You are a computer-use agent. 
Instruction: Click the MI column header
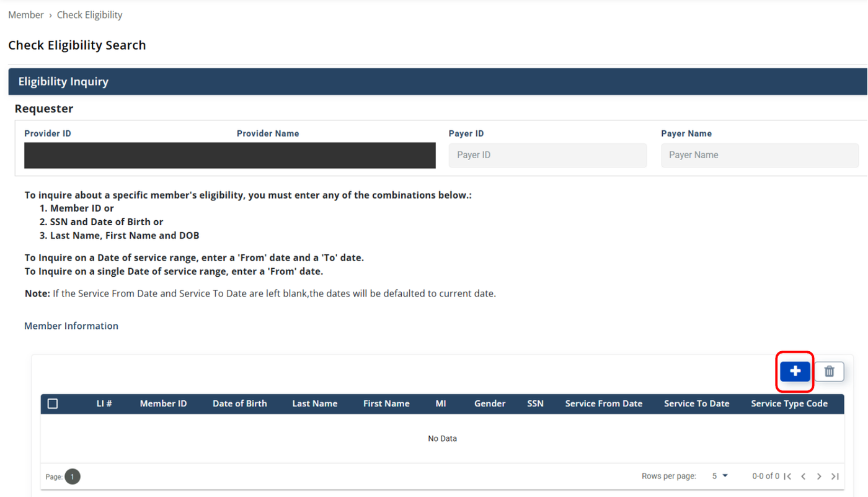tap(441, 403)
